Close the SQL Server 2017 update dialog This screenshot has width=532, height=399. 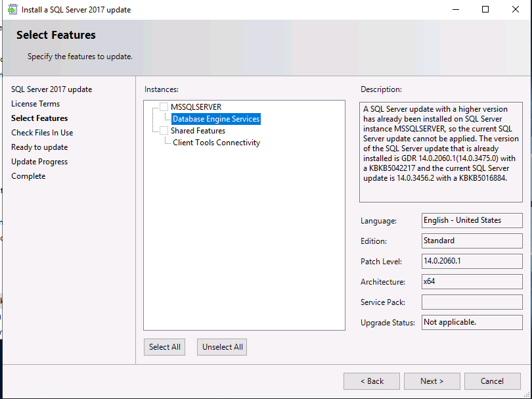(x=516, y=10)
